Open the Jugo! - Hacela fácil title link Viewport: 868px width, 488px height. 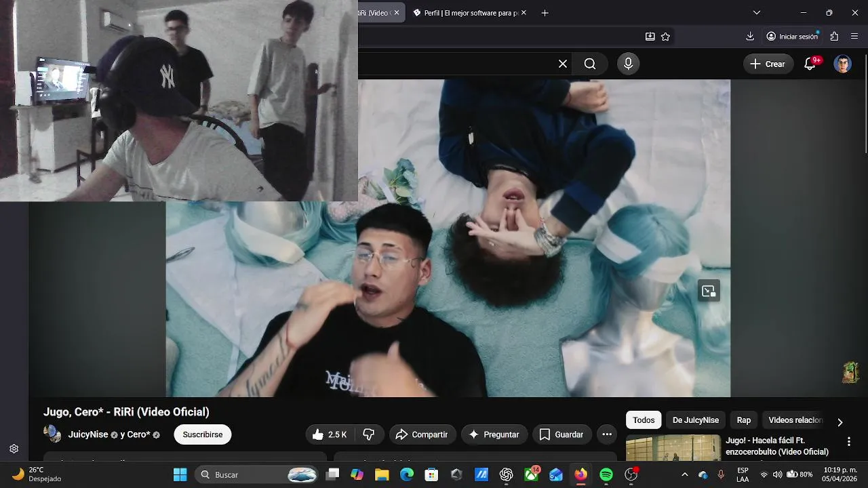coord(777,446)
